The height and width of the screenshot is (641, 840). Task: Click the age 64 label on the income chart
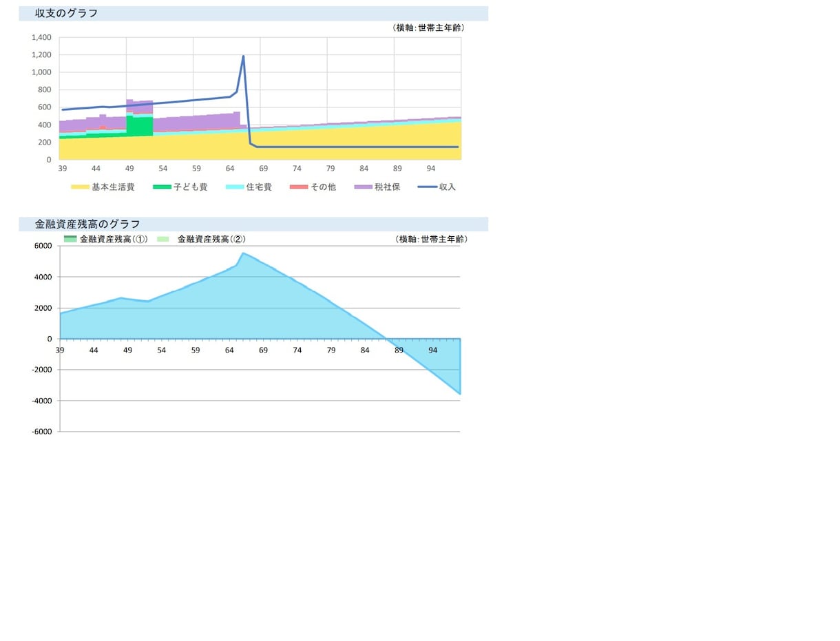(x=230, y=169)
